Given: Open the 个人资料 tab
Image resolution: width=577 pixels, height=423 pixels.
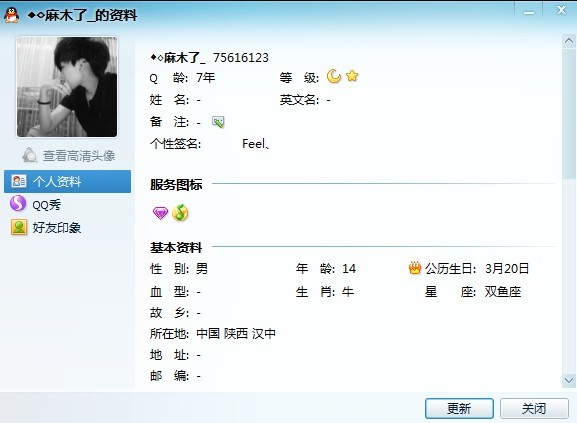Looking at the screenshot, I should 67,181.
